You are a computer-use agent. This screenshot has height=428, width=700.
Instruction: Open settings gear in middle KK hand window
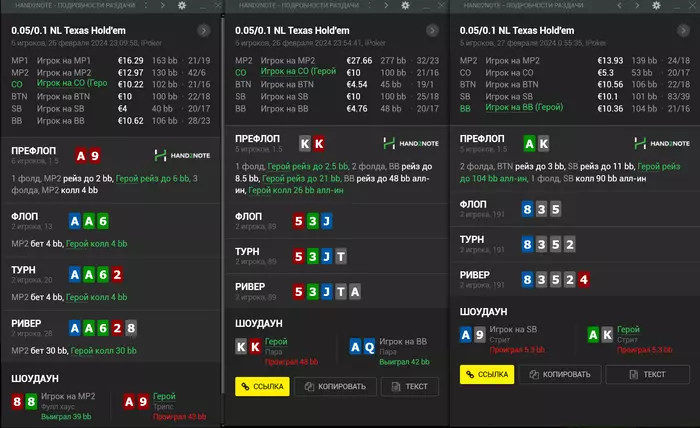point(405,5)
